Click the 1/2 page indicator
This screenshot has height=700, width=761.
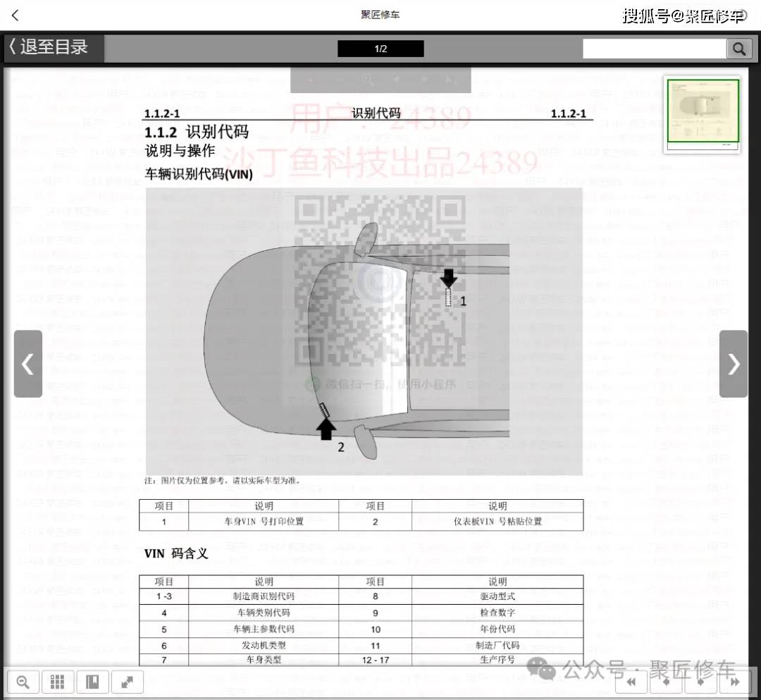[x=380, y=49]
